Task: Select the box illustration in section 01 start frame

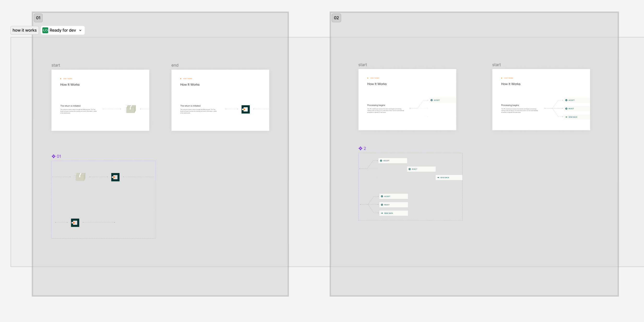Action: pyautogui.click(x=131, y=109)
